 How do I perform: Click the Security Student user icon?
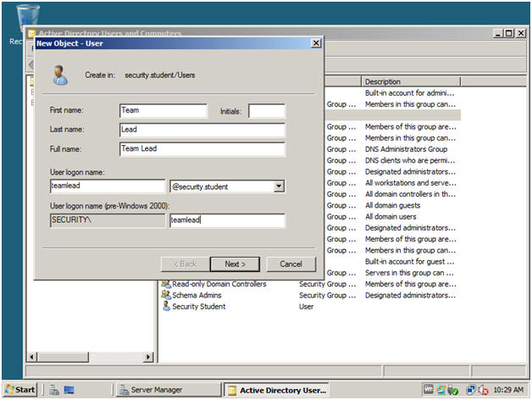coord(166,306)
